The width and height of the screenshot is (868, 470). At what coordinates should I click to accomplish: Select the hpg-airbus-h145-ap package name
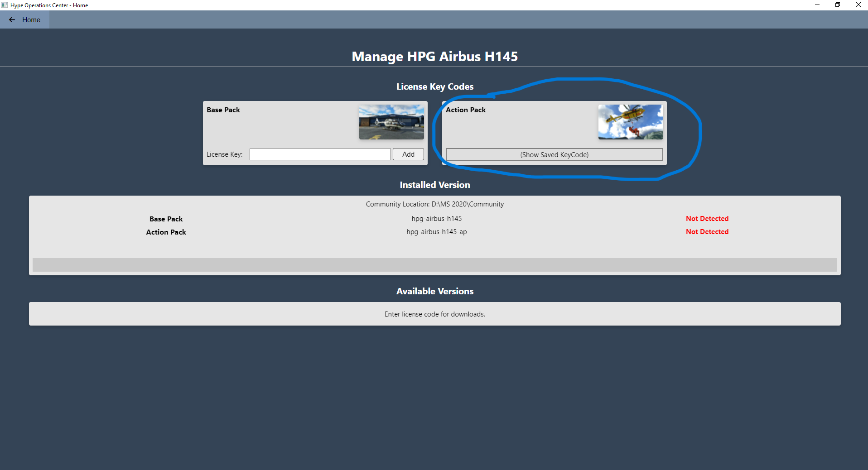(x=436, y=232)
